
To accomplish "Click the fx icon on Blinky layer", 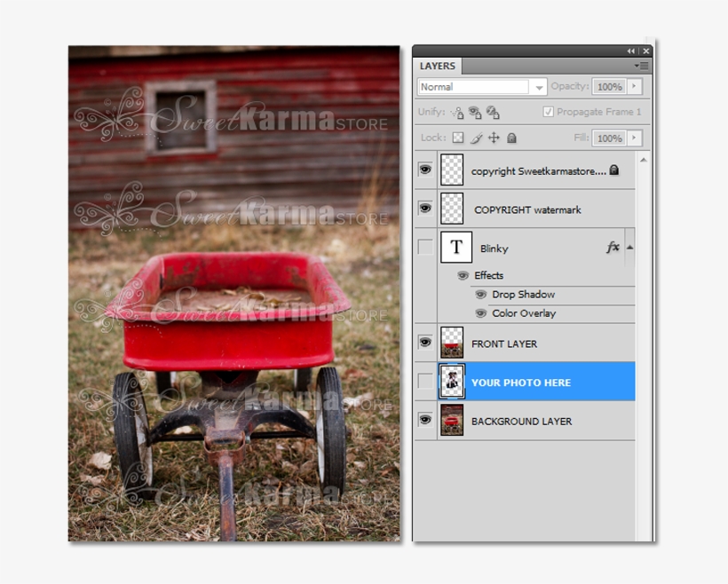I will tap(613, 247).
